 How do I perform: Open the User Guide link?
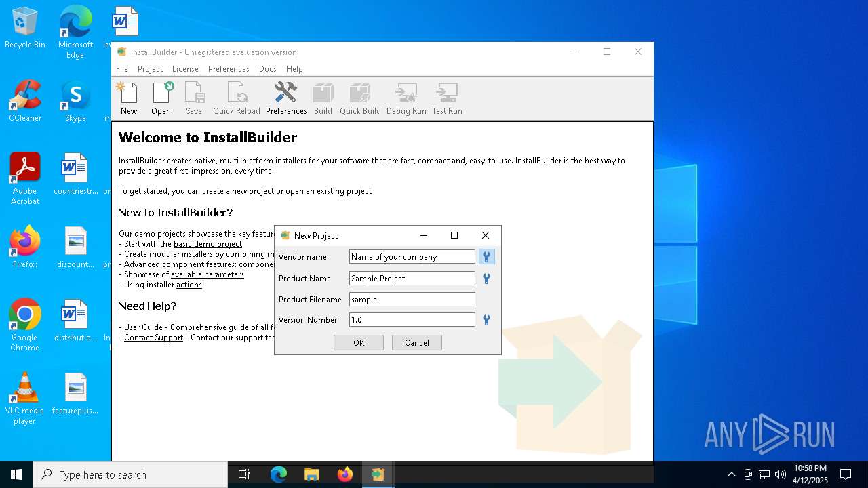143,327
